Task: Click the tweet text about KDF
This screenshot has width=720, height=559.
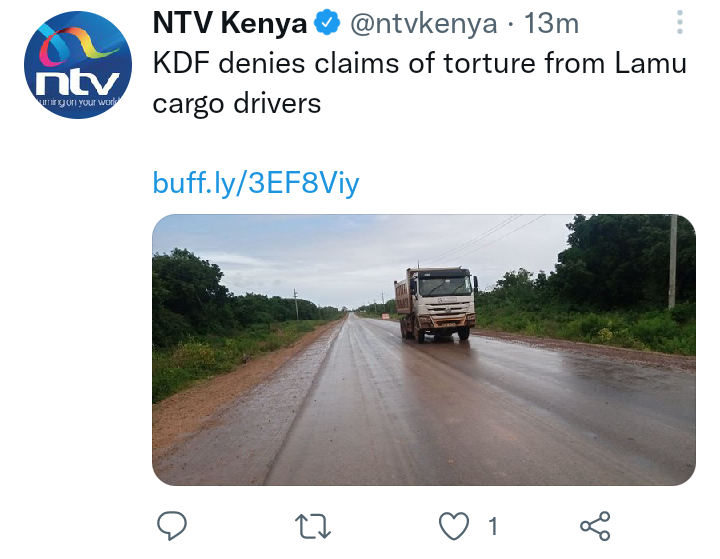Action: tap(419, 83)
